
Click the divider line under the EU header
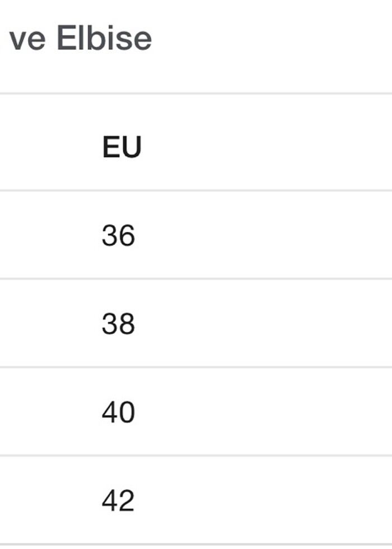pos(196,190)
